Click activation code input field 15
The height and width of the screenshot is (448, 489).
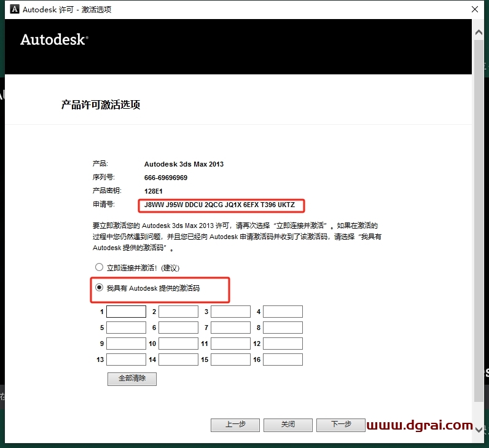231,360
